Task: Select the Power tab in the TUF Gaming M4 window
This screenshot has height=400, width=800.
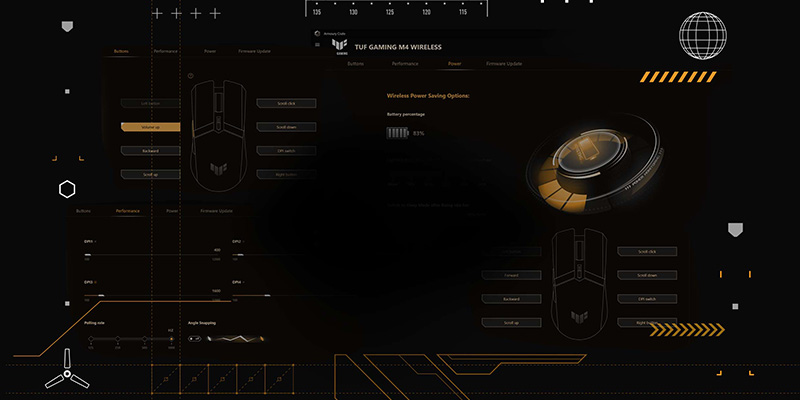Action: 455,64
